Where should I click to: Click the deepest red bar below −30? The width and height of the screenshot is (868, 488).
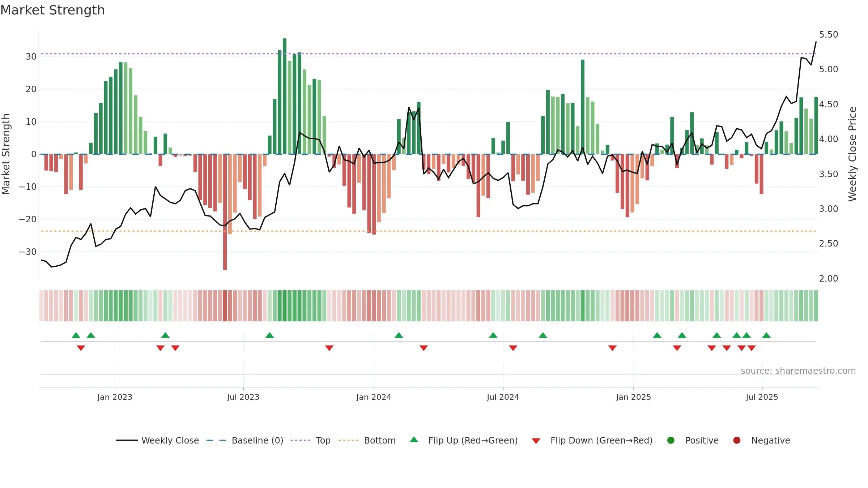click(x=225, y=212)
